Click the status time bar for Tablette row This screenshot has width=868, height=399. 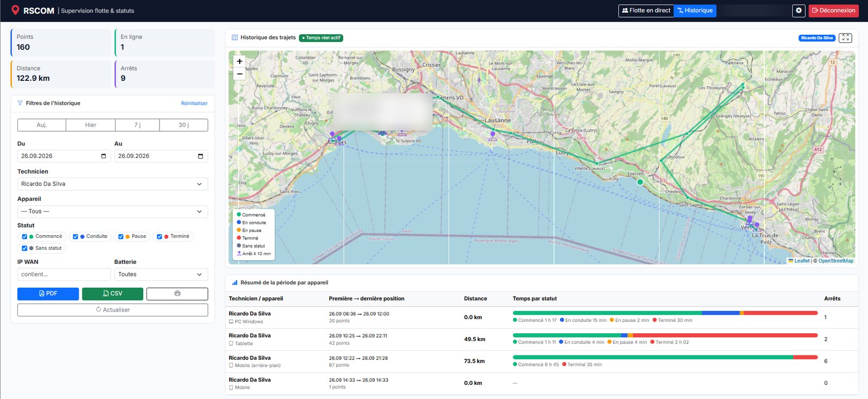(x=665, y=335)
